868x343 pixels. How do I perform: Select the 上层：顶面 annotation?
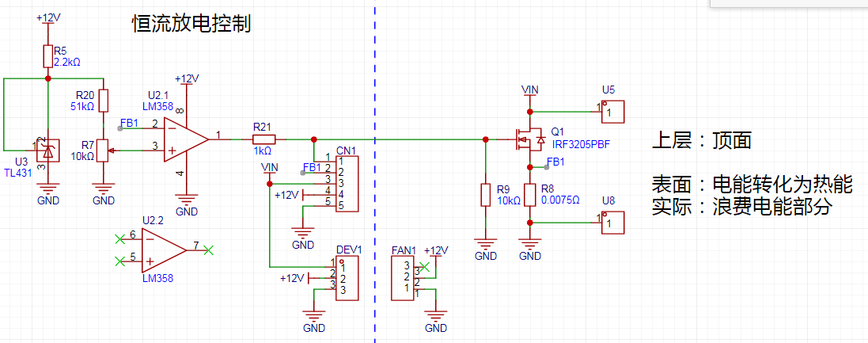coord(701,141)
